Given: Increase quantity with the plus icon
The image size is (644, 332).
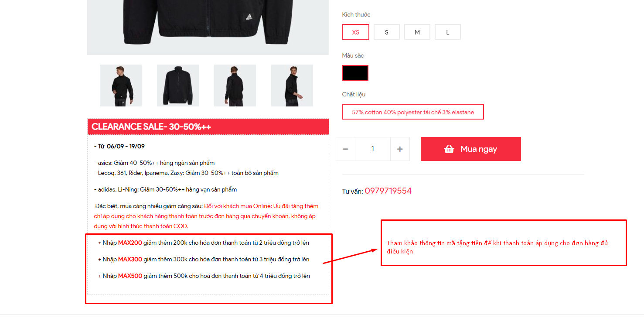Looking at the screenshot, I should click(x=400, y=149).
